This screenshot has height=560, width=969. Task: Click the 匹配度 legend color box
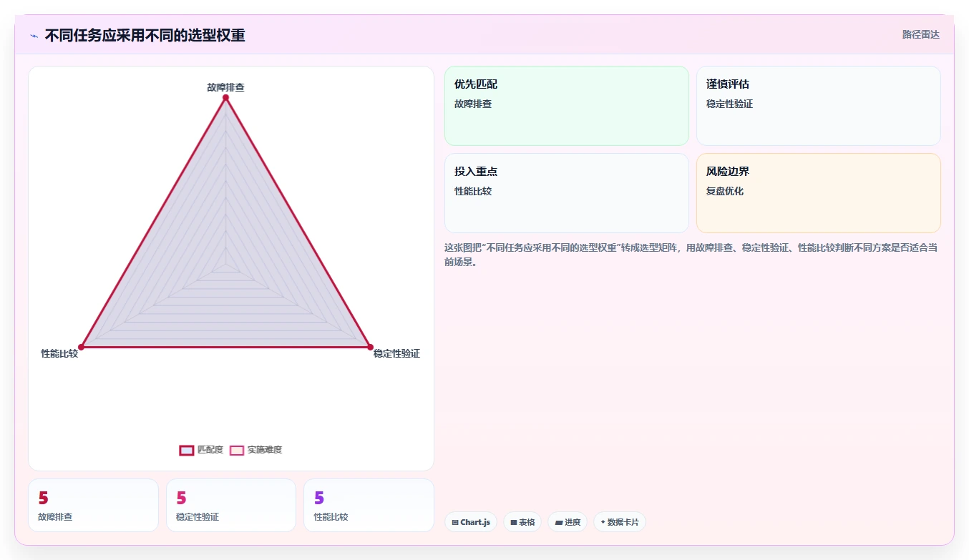click(x=186, y=450)
